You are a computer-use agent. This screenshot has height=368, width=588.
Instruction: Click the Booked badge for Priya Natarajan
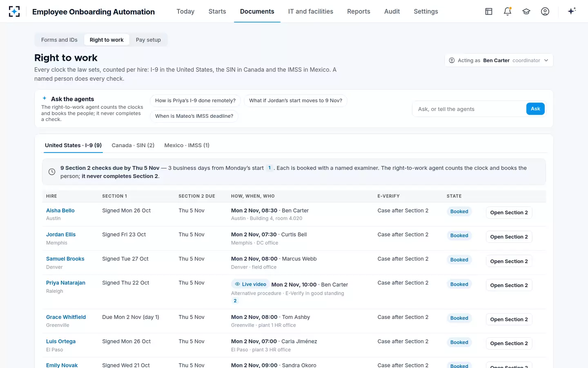[459, 284]
